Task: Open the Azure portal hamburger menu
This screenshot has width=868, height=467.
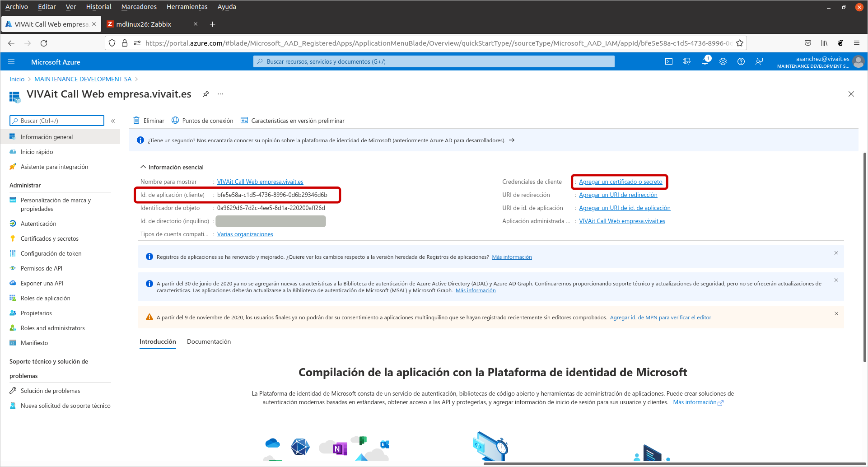Action: coord(11,62)
